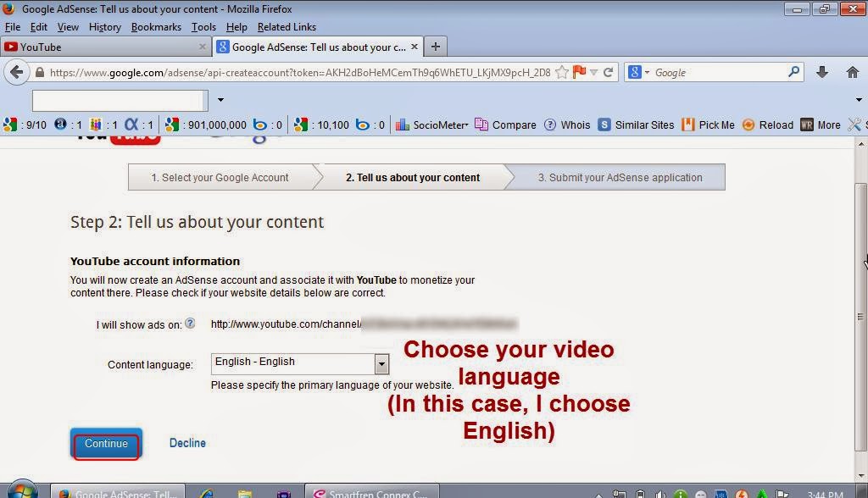Click into the Google search box
The height and width of the screenshot is (498, 868).
point(720,73)
